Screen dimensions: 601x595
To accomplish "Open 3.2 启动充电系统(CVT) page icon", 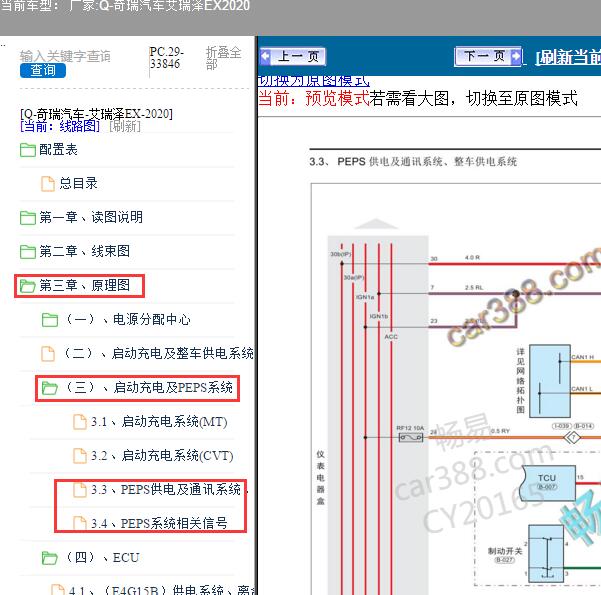I will [80, 455].
